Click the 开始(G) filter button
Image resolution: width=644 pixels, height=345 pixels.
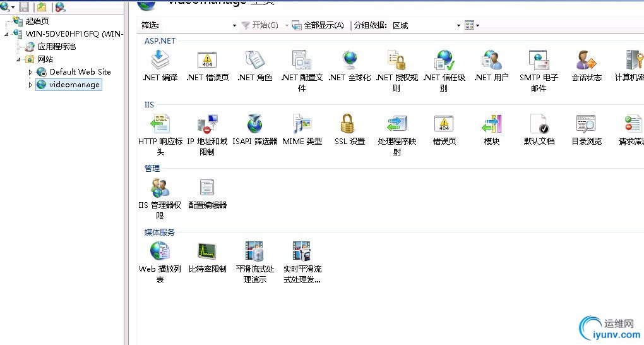(260, 25)
